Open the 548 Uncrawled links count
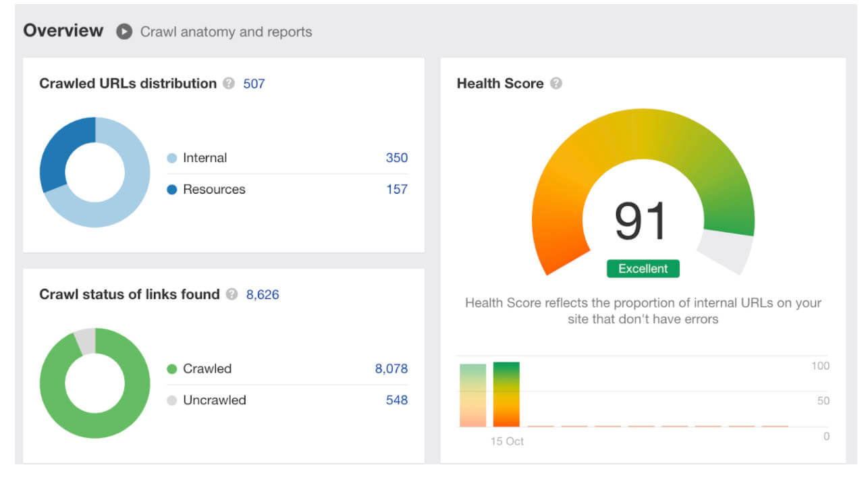Image resolution: width=868 pixels, height=490 pixels. pyautogui.click(x=396, y=400)
